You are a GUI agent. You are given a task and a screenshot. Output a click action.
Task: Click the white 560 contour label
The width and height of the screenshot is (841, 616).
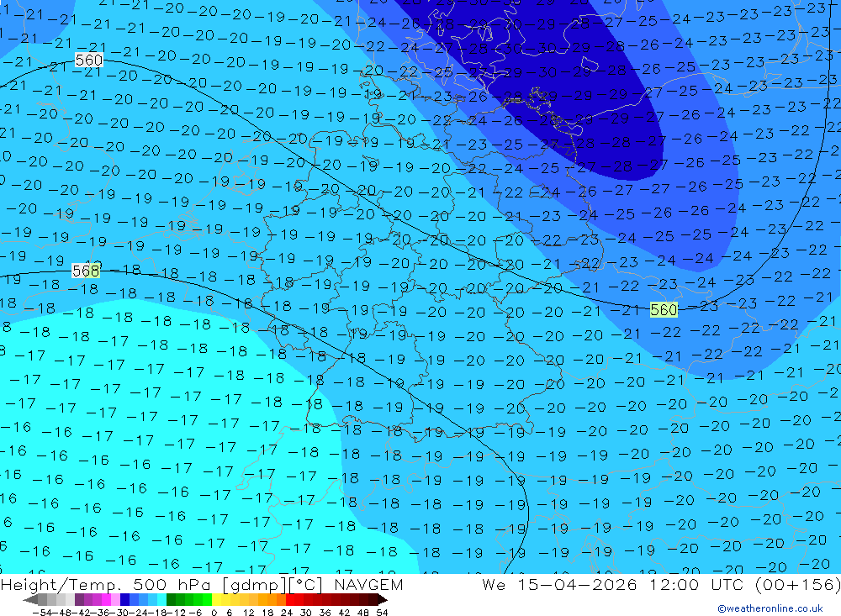pyautogui.click(x=89, y=60)
